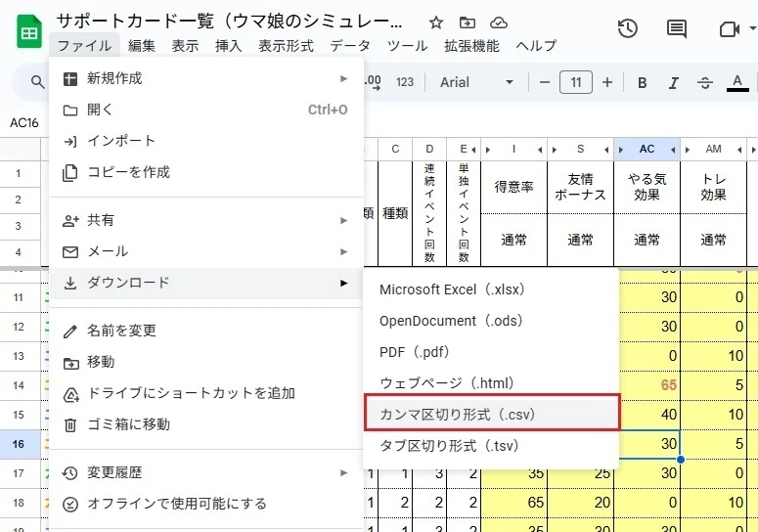Open the 挿入 menu
This screenshot has height=532, width=758.
pos(228,46)
